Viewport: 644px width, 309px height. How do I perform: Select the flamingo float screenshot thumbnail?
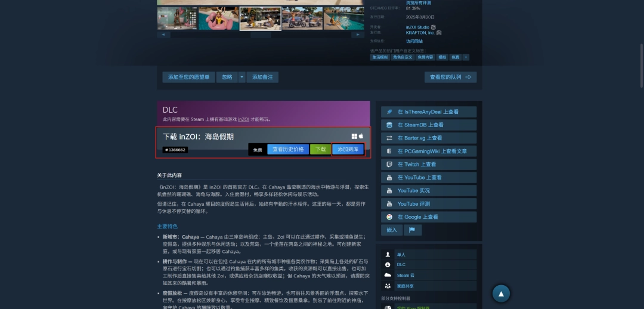[218, 18]
